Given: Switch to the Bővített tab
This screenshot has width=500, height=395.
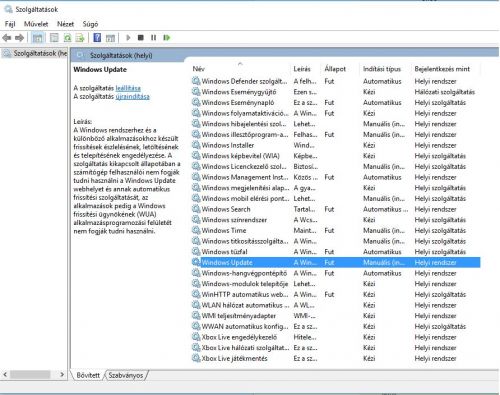Looking at the screenshot, I should pos(88,375).
